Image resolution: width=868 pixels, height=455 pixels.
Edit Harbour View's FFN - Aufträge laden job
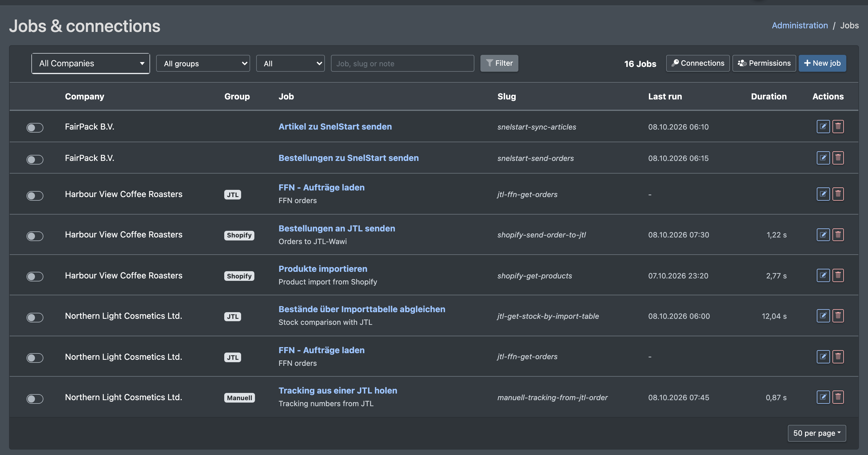[x=823, y=194]
